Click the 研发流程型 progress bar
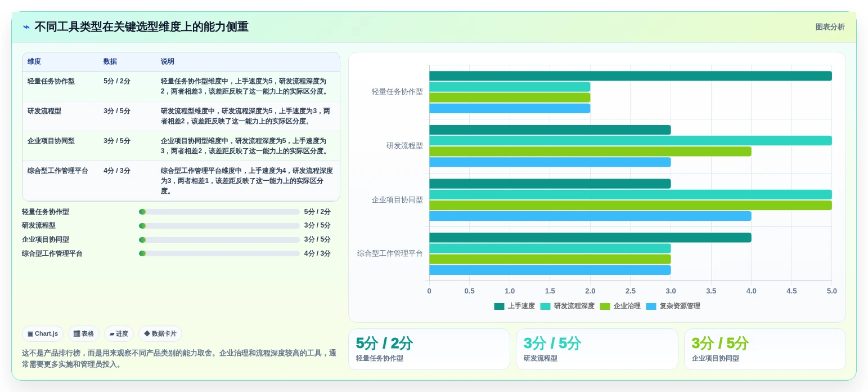 [x=219, y=226]
